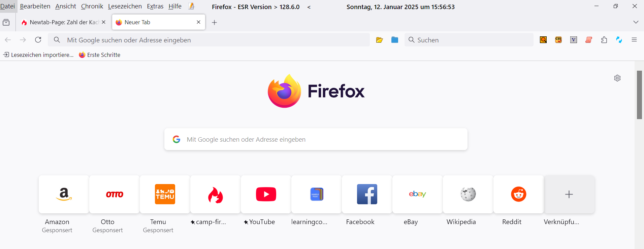Open the YouTube shortcut tile
This screenshot has width=644, height=249.
pyautogui.click(x=266, y=194)
